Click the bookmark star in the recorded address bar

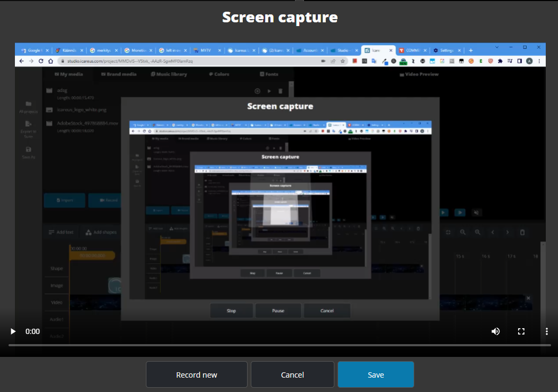click(x=342, y=61)
